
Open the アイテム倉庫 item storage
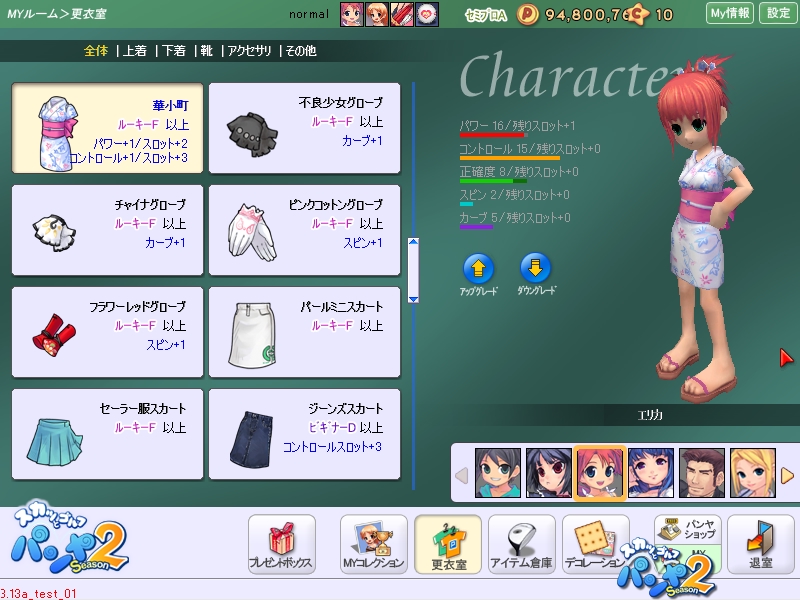pos(521,544)
